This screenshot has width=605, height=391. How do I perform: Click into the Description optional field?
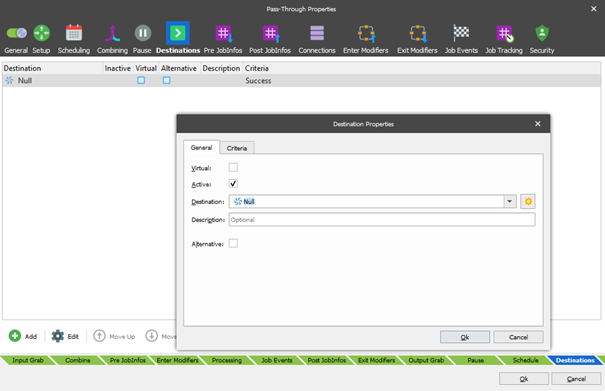tap(382, 220)
